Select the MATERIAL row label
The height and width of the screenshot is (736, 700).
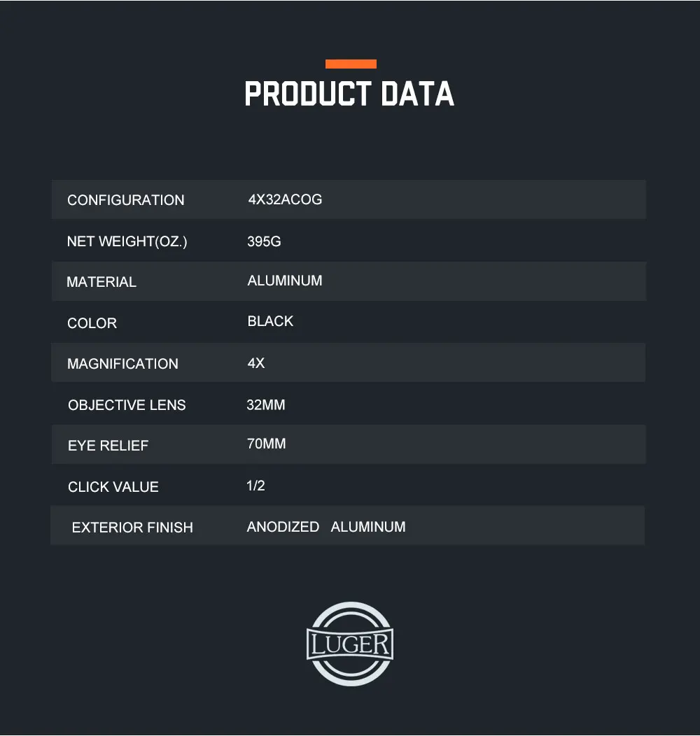click(x=101, y=282)
